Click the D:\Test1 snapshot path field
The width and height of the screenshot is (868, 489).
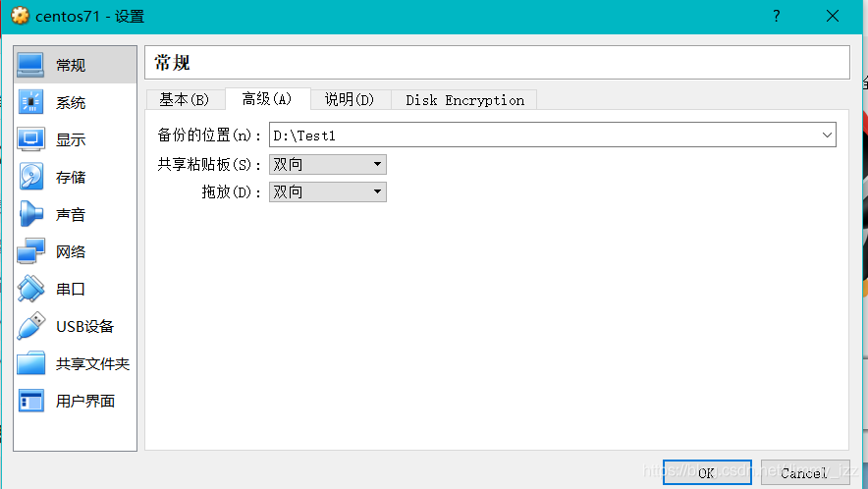pos(553,136)
